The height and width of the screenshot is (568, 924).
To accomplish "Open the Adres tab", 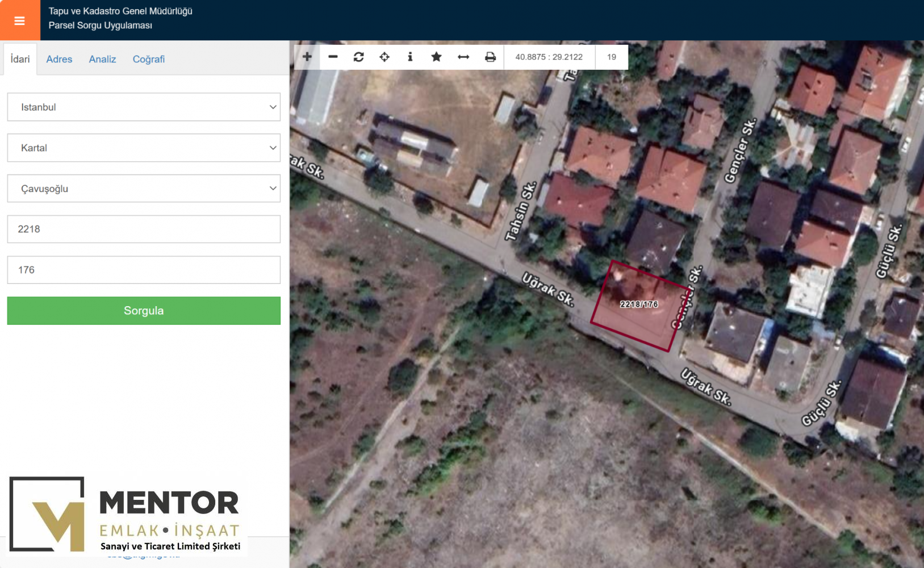I will (59, 59).
